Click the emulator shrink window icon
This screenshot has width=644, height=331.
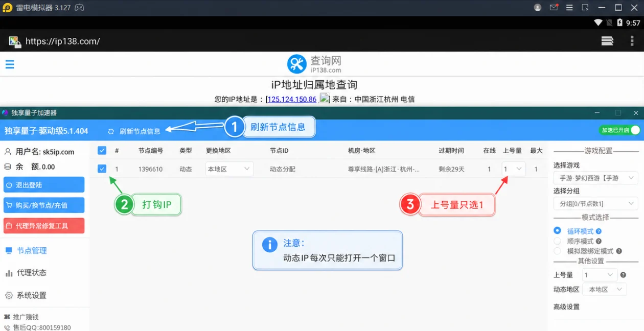[585, 8]
